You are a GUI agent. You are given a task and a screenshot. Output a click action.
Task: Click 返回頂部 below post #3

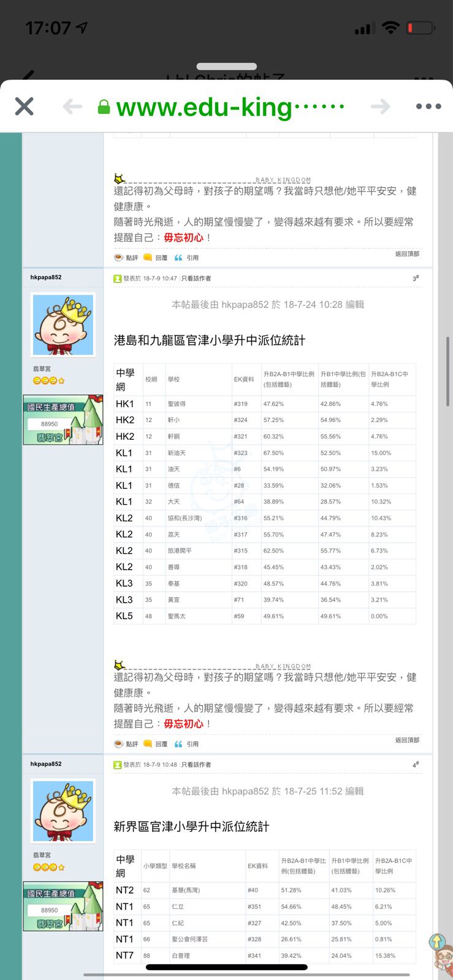tap(407, 740)
